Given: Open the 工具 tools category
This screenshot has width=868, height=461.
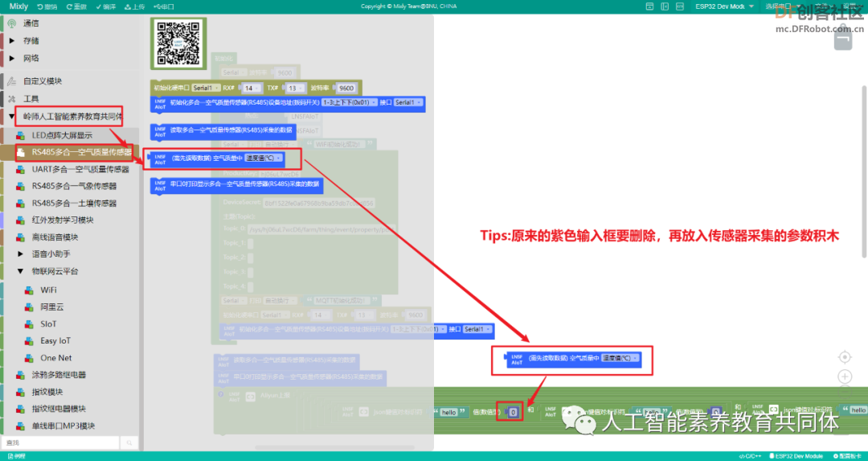Looking at the screenshot, I should (31, 99).
